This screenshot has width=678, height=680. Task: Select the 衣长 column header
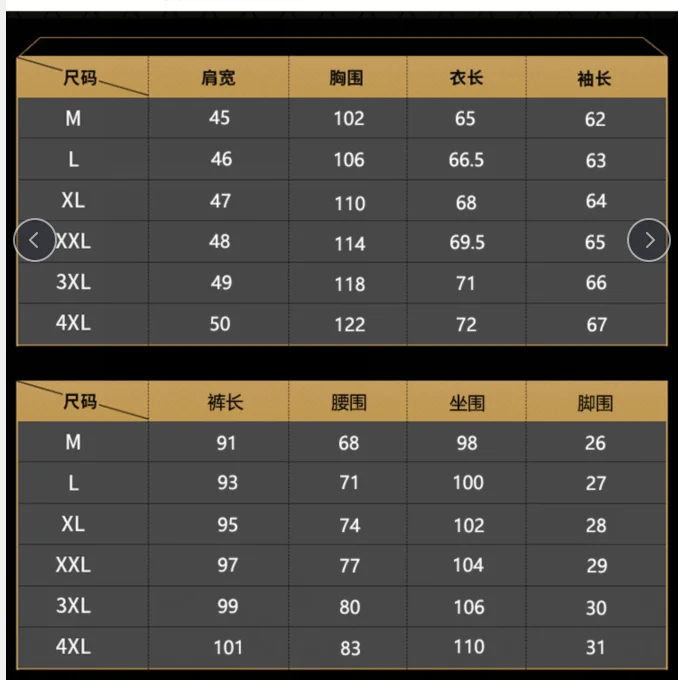(466, 78)
